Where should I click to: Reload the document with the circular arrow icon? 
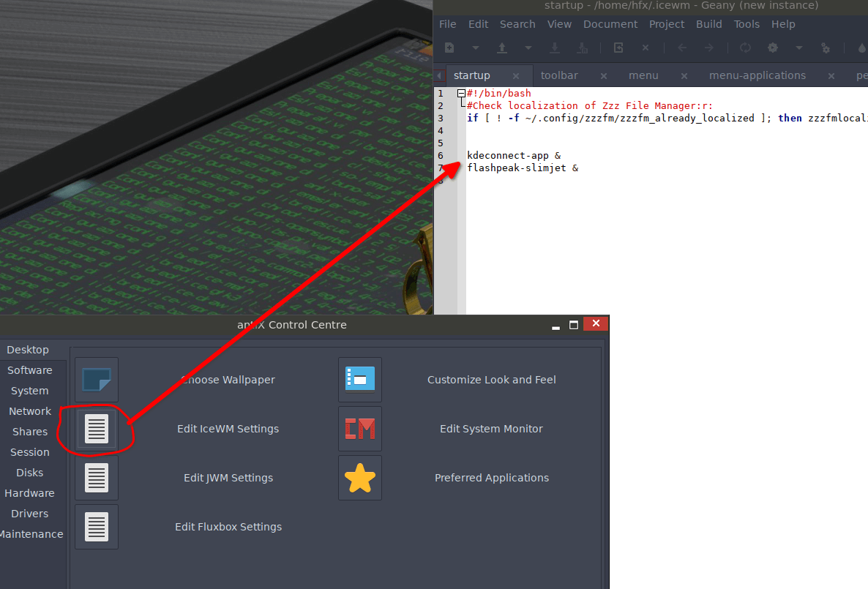pos(746,48)
